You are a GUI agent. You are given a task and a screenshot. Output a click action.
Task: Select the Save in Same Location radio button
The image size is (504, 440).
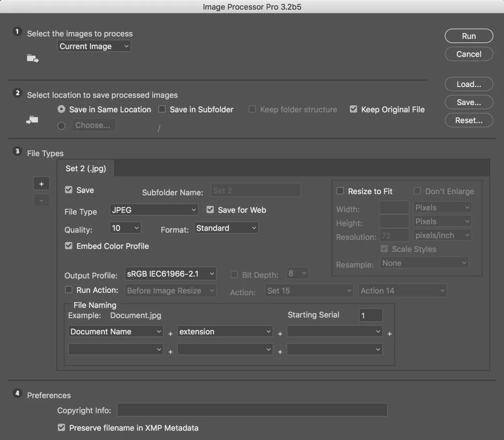tap(61, 109)
